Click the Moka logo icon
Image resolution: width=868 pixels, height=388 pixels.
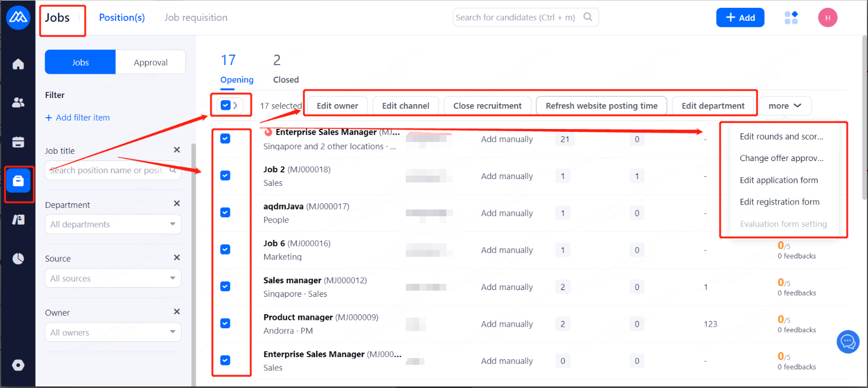tap(18, 17)
